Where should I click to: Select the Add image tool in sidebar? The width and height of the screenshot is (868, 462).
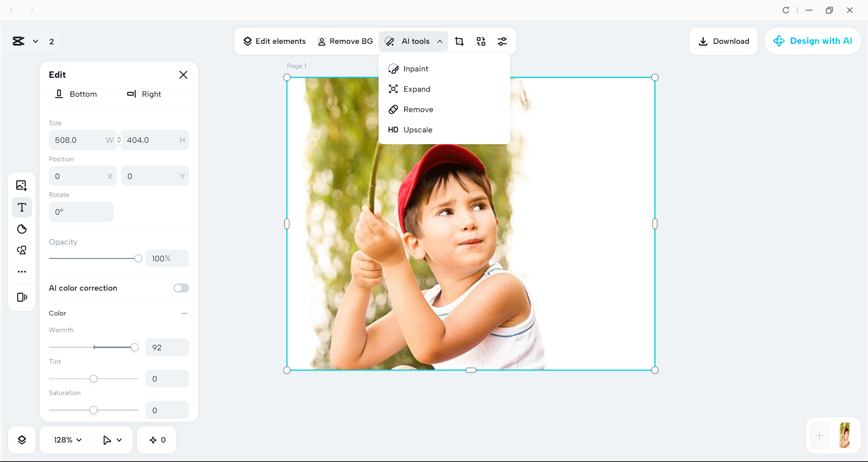(x=21, y=185)
